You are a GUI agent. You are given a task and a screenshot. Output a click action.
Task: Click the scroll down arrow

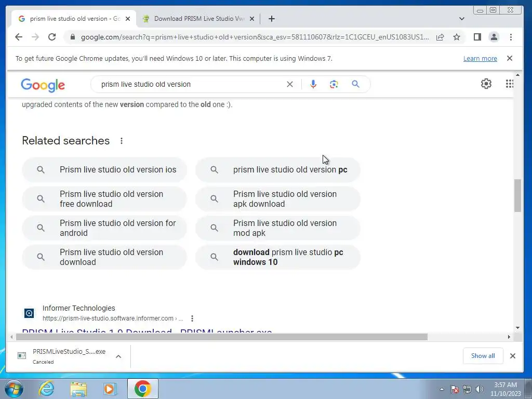click(517, 328)
